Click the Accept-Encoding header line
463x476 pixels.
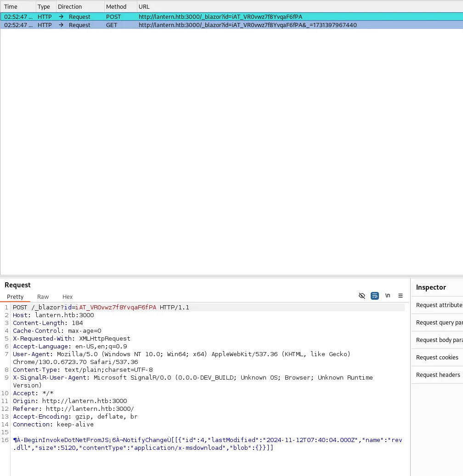[75, 416]
